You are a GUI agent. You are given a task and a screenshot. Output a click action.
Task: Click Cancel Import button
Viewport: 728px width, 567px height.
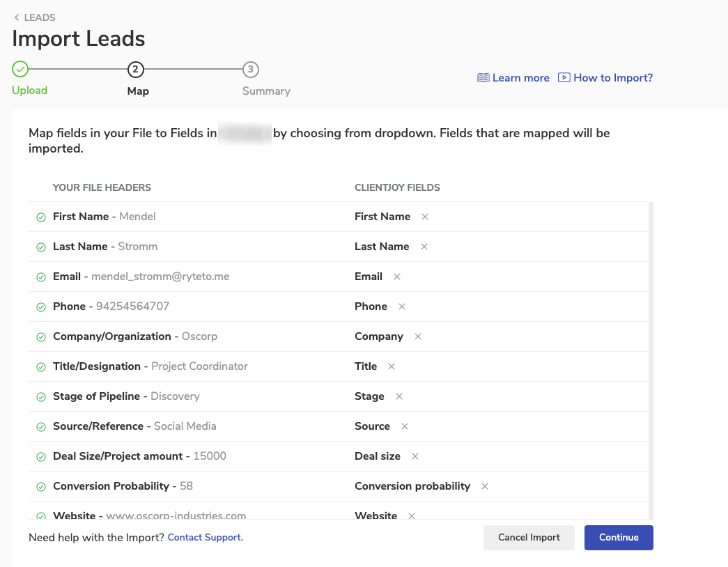pos(529,538)
